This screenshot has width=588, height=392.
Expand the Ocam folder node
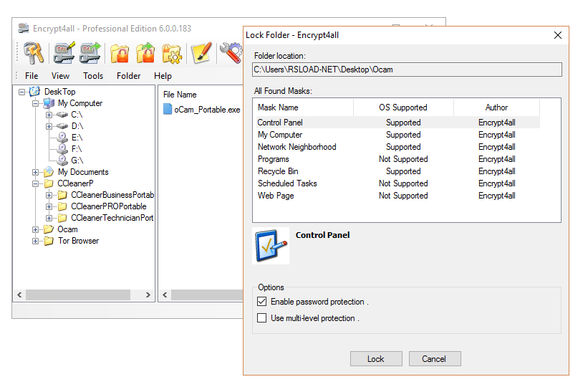[x=35, y=229]
